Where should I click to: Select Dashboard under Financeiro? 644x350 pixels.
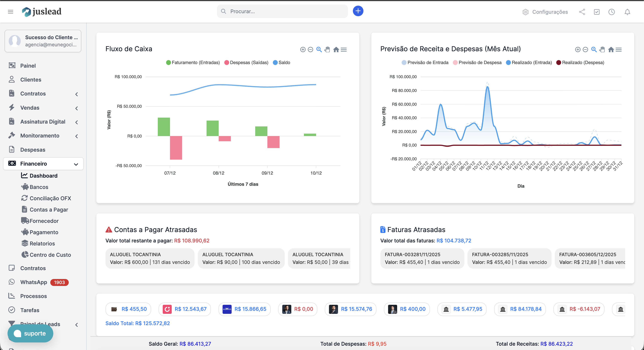[43, 176]
